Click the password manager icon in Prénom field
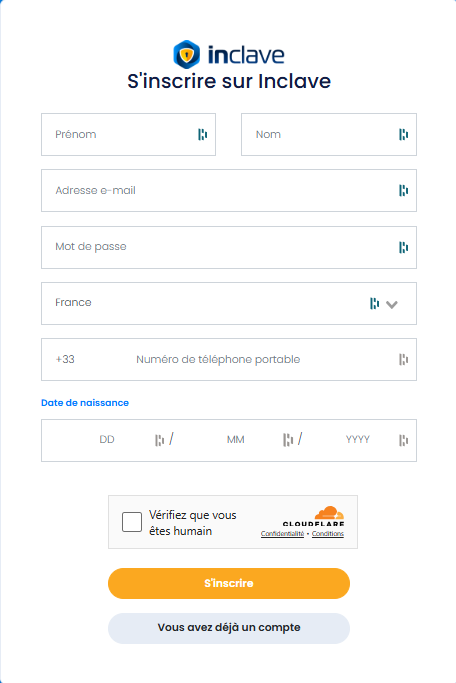The width and height of the screenshot is (456, 683). 203,135
